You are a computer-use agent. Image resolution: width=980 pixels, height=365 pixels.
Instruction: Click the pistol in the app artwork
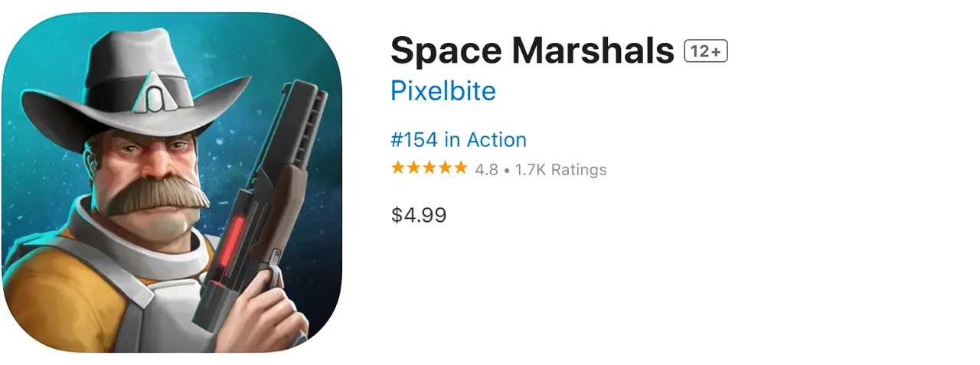click(x=262, y=207)
